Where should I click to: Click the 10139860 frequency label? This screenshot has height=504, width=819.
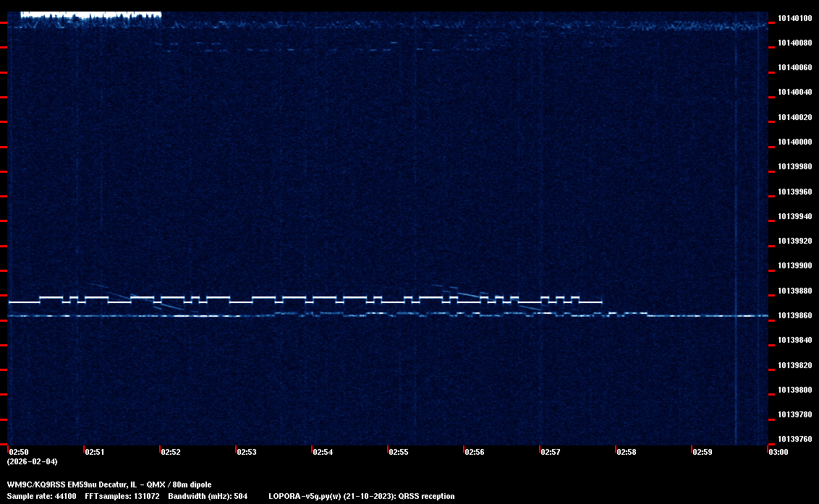tap(794, 316)
